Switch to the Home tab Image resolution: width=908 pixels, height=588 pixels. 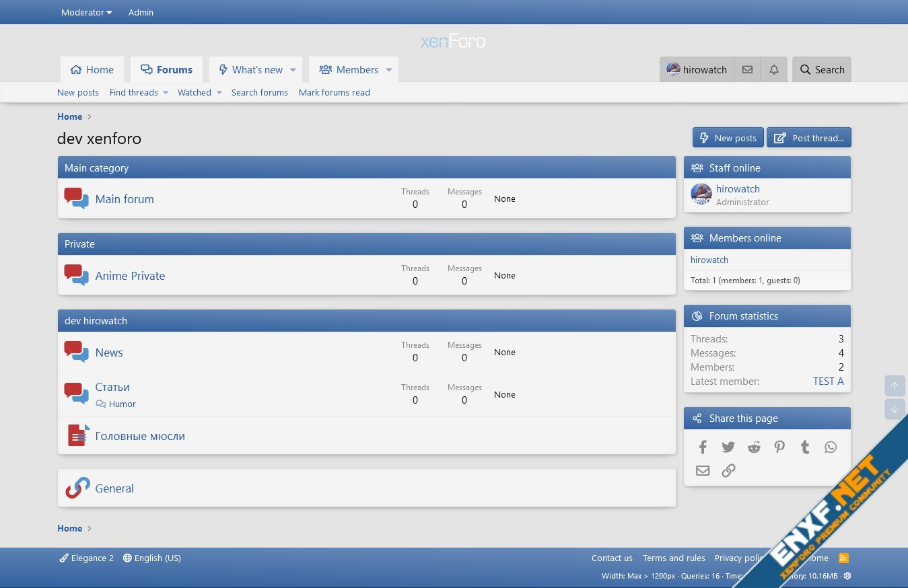(92, 70)
